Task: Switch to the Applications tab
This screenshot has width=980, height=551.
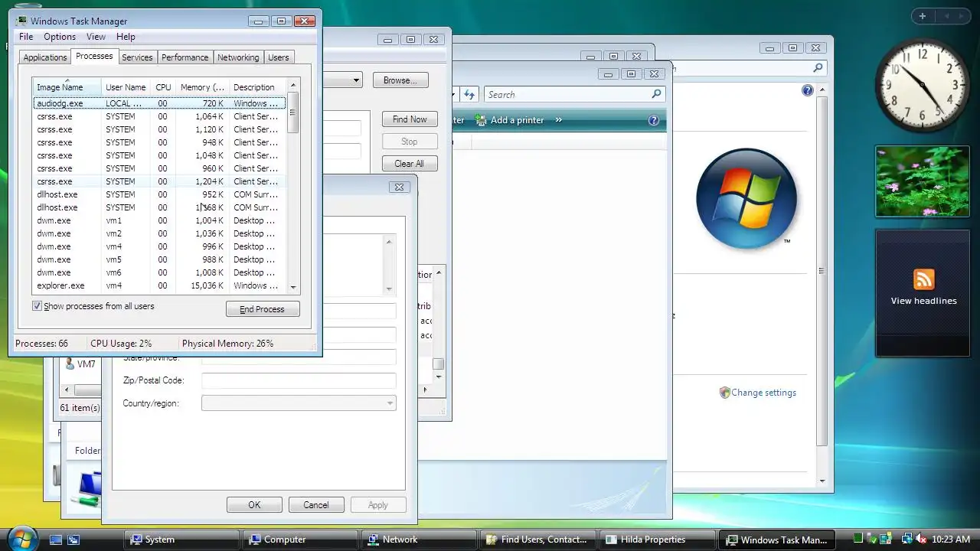Action: pos(45,57)
